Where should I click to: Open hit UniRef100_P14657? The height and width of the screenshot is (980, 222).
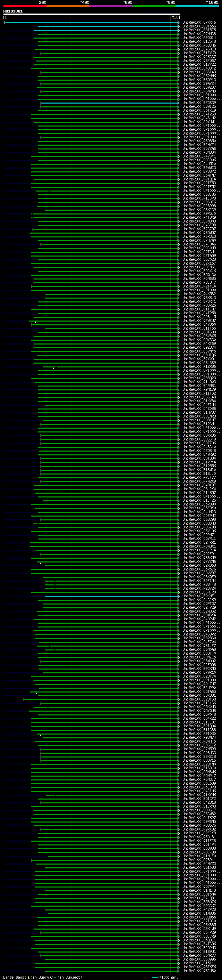[199, 493]
